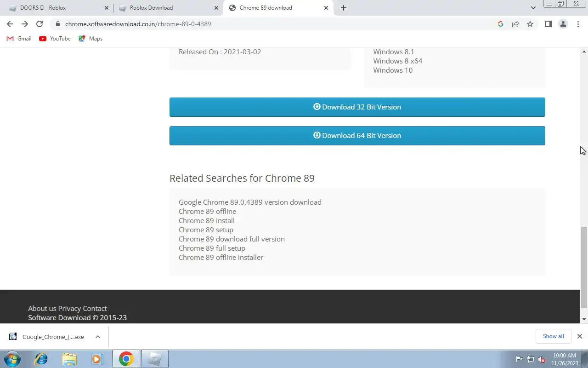Viewport: 588px width, 368px height.
Task: Switch to the Roblox Download tab
Action: click(168, 8)
